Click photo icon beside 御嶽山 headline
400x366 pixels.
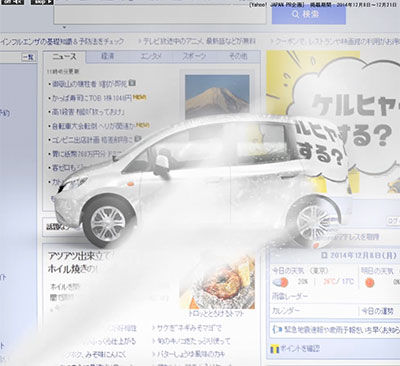coord(132,83)
